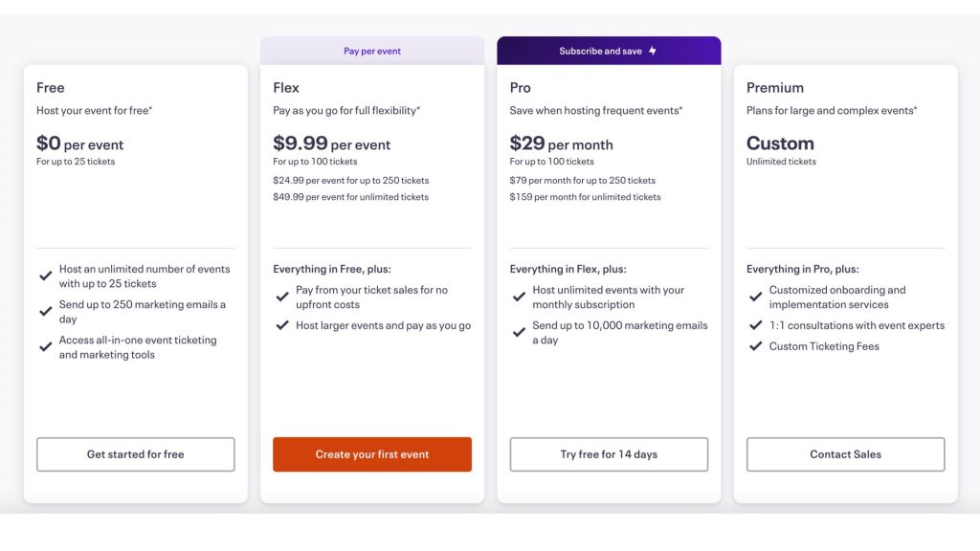Screen dimensions: 980x551
Task: Click the $29 per month Pro price
Action: tap(561, 143)
